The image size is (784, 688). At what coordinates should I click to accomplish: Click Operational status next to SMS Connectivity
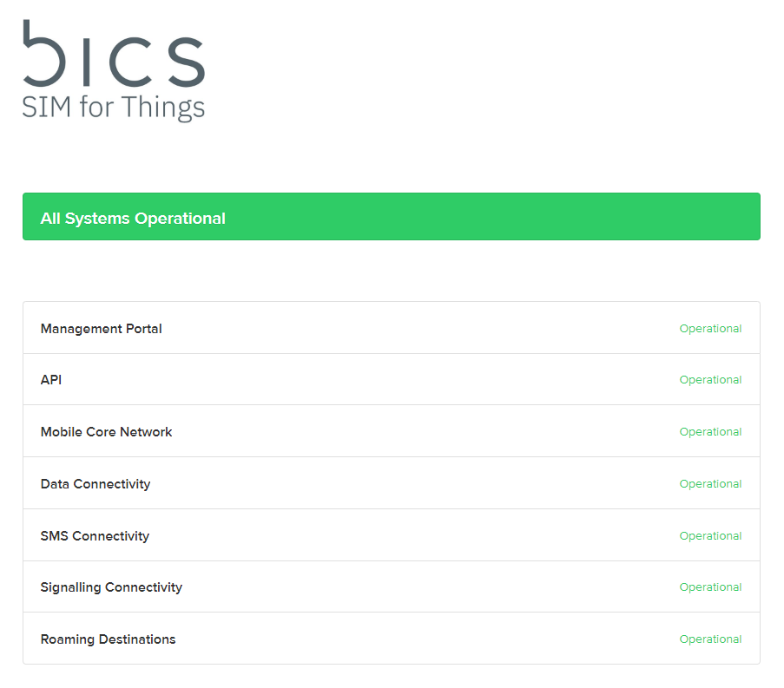(710, 536)
